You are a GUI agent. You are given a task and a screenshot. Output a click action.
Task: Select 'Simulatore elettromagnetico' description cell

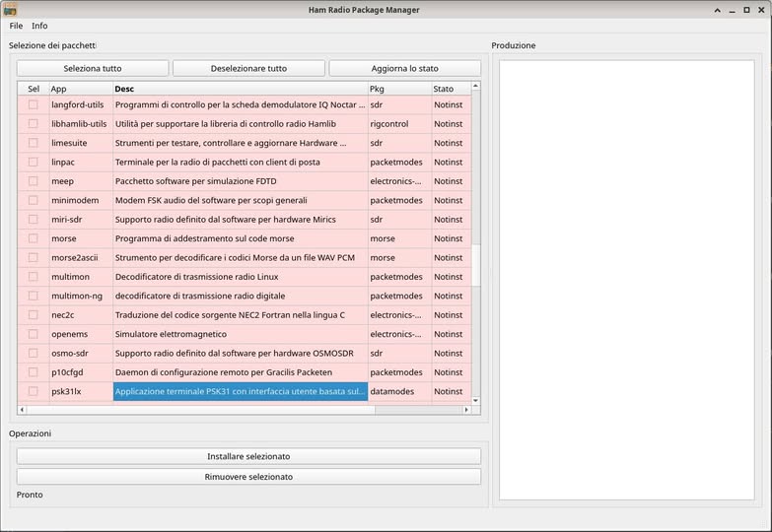241,334
